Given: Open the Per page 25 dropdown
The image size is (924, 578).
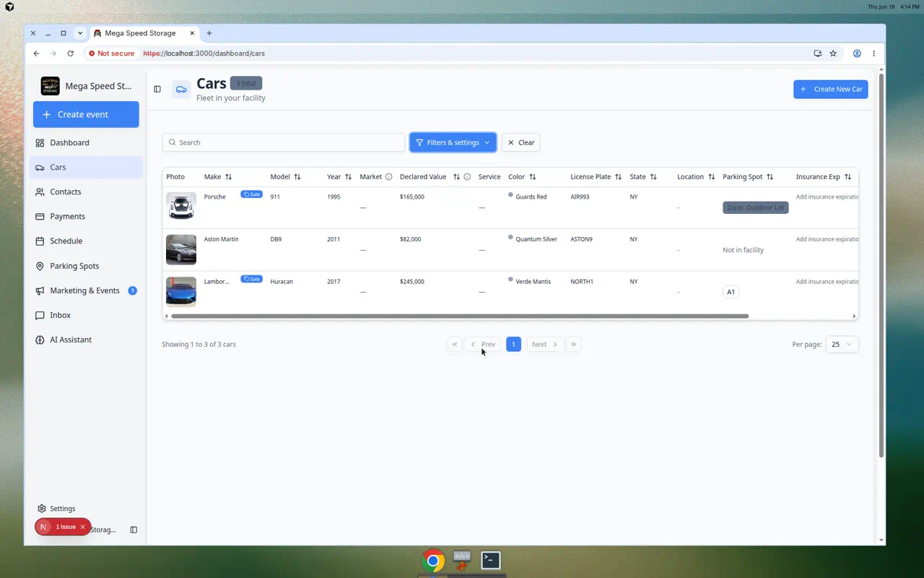Looking at the screenshot, I should [x=842, y=345].
